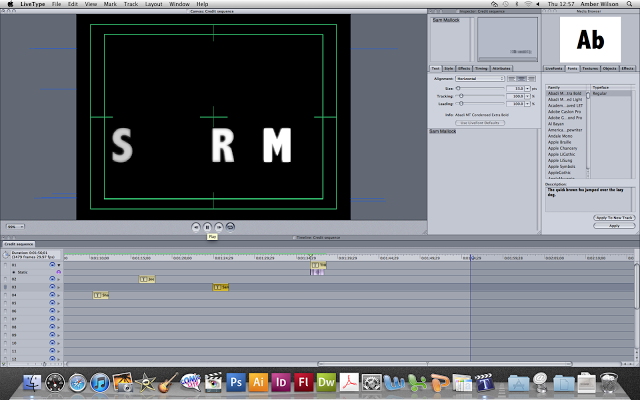Select the Andale Mono font family

(560, 136)
